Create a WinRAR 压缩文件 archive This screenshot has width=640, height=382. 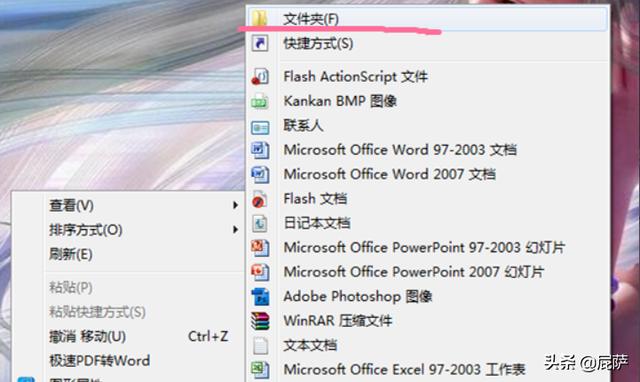click(427, 321)
